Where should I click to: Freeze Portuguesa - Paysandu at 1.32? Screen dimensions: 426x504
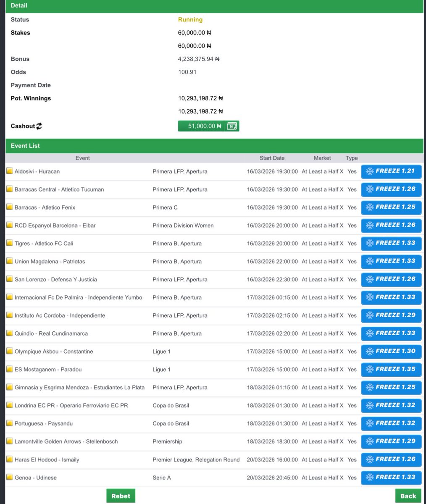point(391,423)
